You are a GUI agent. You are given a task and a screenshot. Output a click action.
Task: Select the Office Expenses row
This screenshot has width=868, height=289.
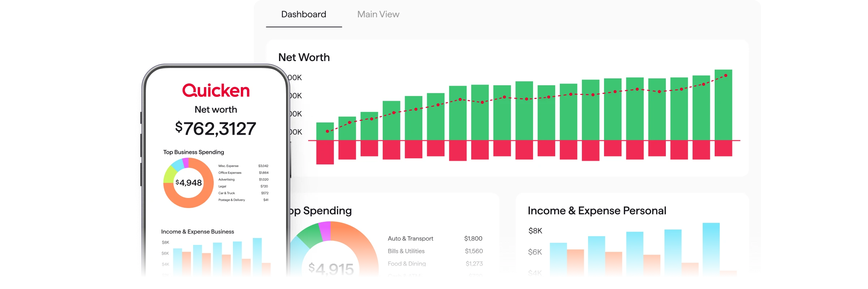tap(243, 173)
